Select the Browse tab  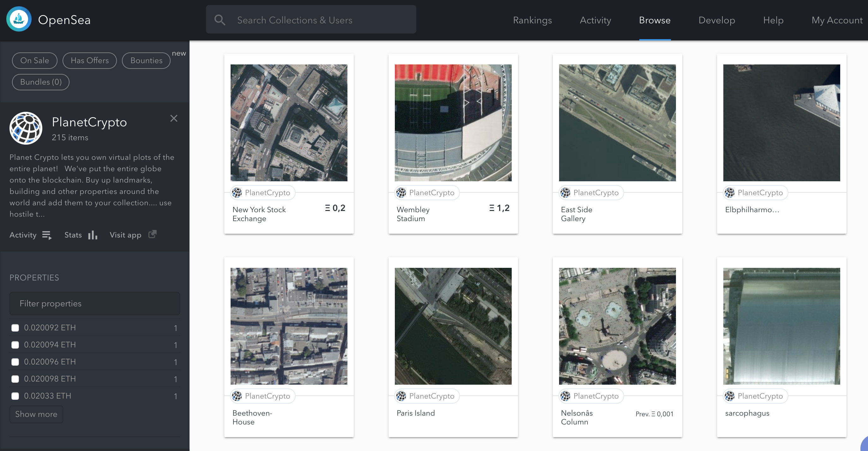pyautogui.click(x=655, y=20)
